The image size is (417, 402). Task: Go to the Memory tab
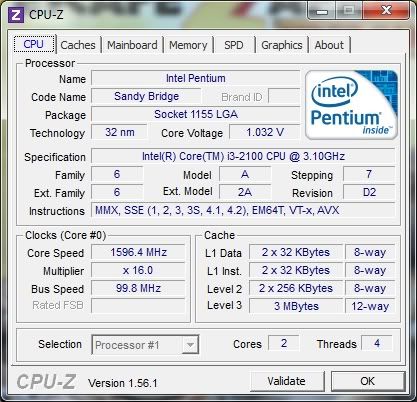[x=188, y=45]
